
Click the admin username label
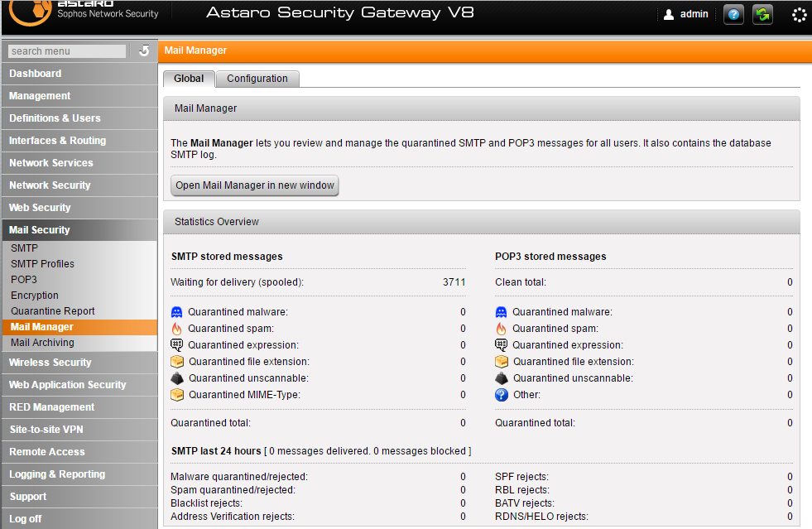(x=694, y=14)
